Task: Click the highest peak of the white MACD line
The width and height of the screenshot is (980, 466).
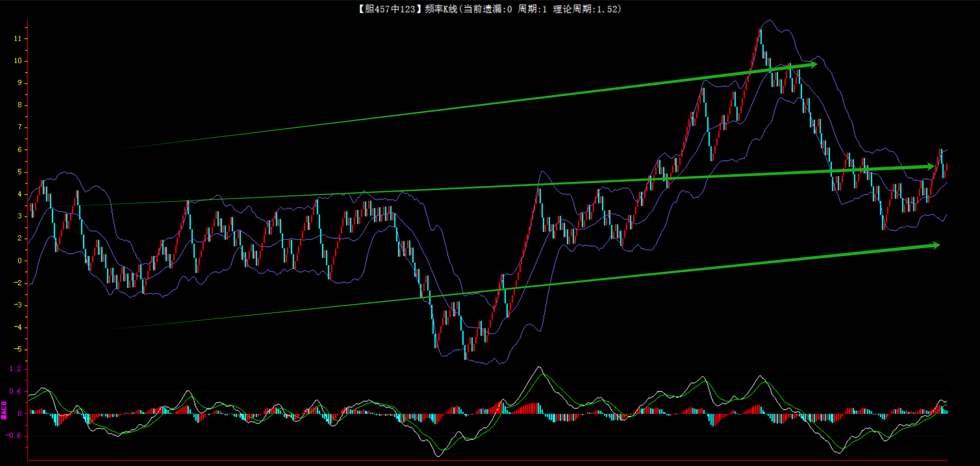Action: [539, 368]
